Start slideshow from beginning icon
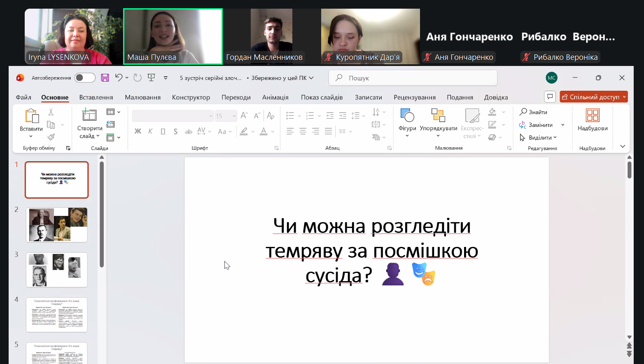Viewport: 644px width, 364px height. [151, 77]
